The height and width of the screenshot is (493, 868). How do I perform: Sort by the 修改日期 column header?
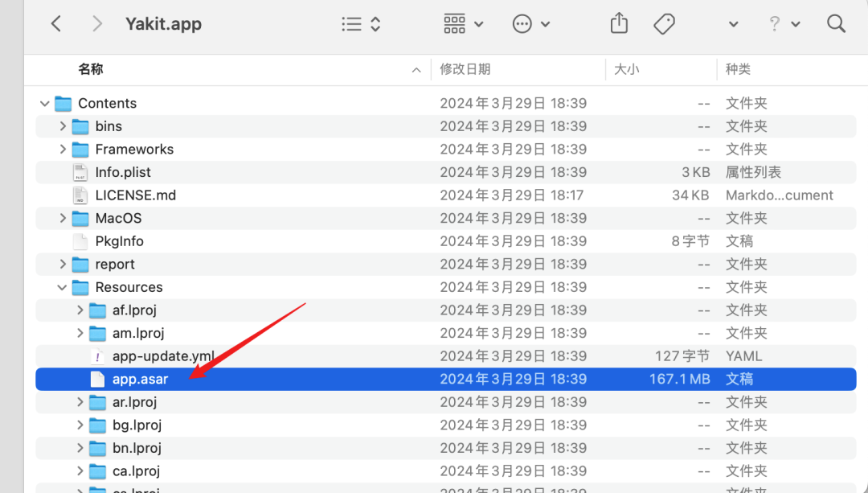point(465,69)
